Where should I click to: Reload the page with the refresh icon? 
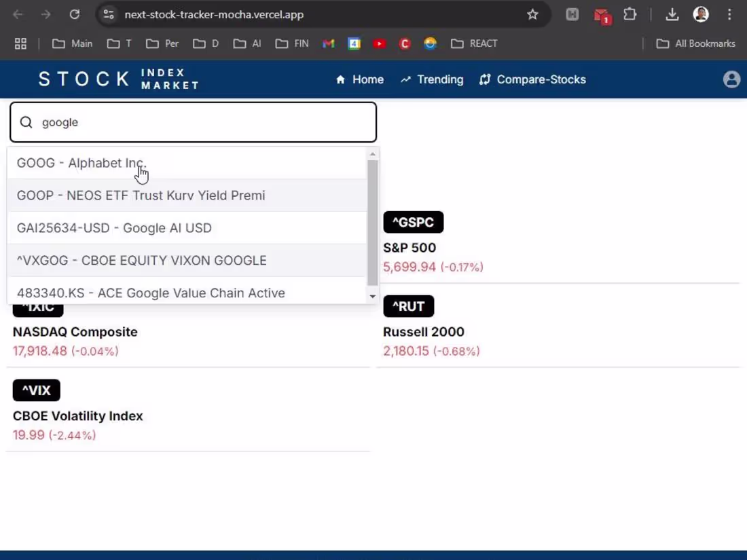pyautogui.click(x=74, y=14)
